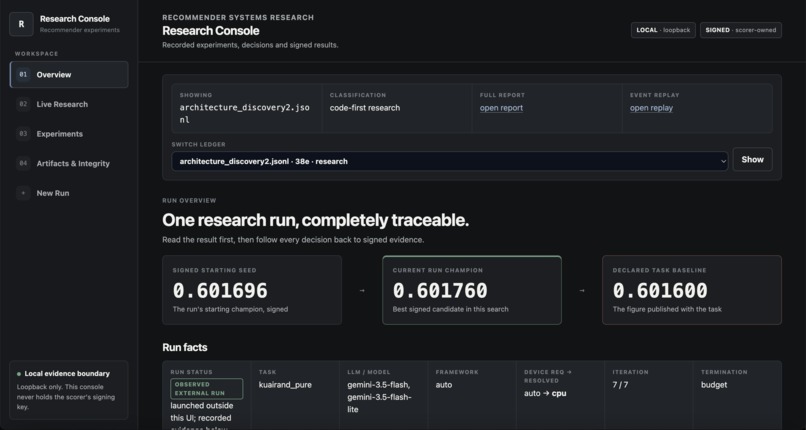Select the Current Run Champion card 0.601760
The image size is (806, 430).
(472, 290)
